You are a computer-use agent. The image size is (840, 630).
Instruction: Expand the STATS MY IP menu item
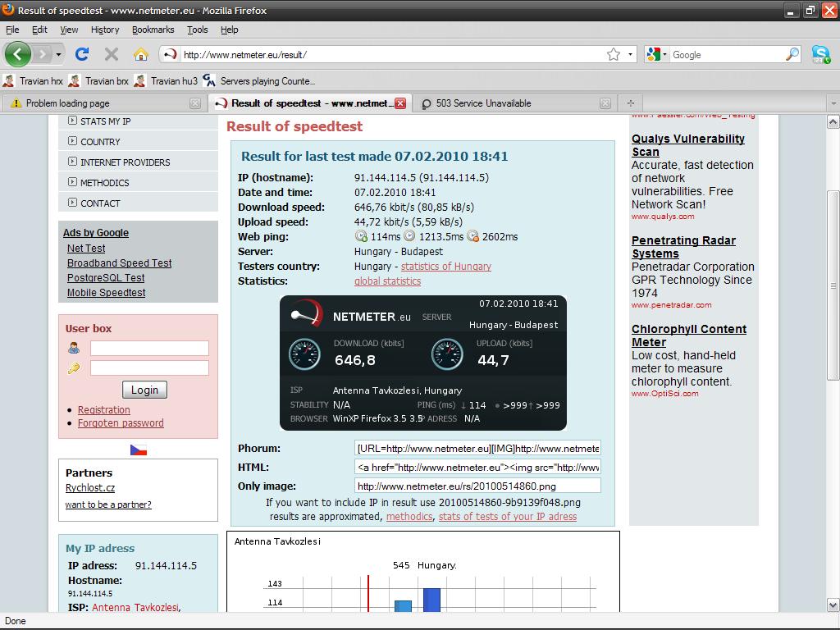click(138, 121)
